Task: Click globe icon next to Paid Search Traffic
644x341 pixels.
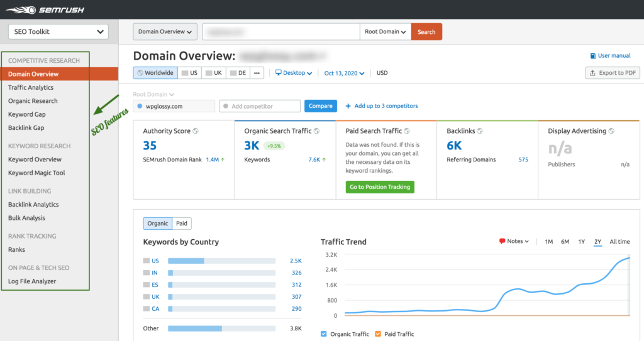Action: pyautogui.click(x=407, y=131)
